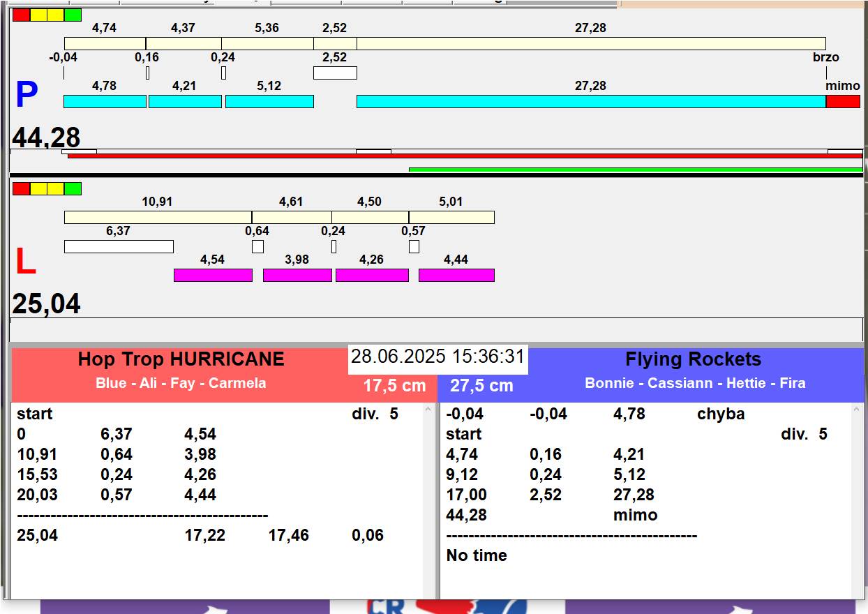The width and height of the screenshot is (868, 614).
Task: Click the long green progress bar
Action: coord(635,170)
